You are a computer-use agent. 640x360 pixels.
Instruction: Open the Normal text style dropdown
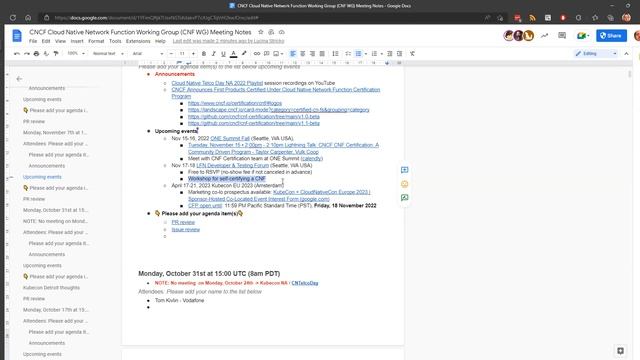click(x=108, y=53)
